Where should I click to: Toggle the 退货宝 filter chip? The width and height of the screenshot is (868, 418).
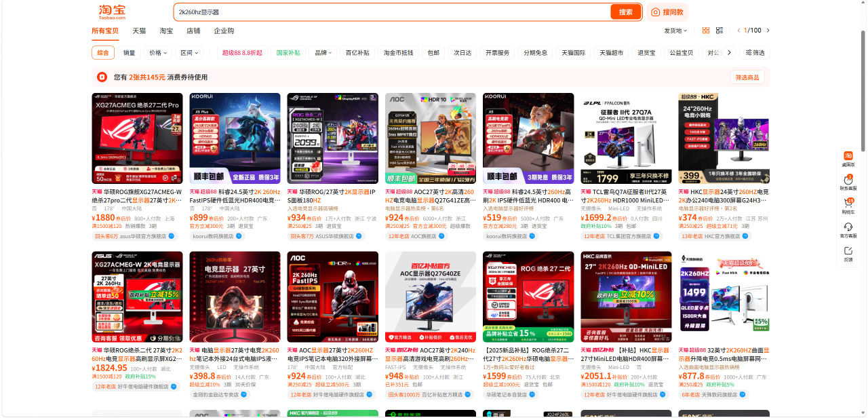(x=646, y=53)
